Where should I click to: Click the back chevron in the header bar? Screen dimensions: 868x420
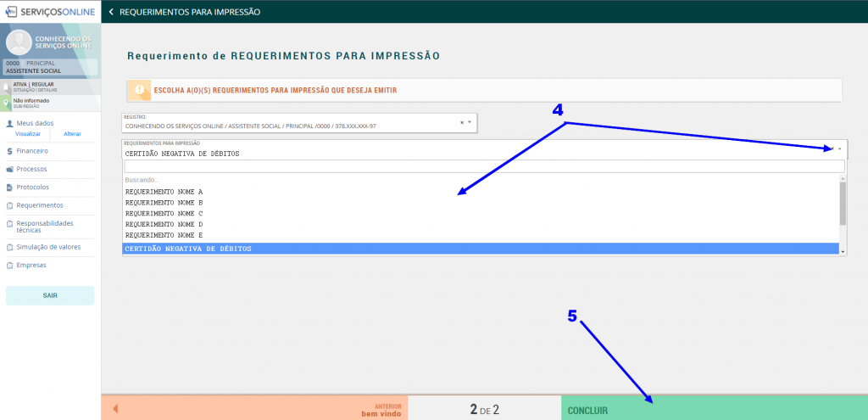(111, 13)
